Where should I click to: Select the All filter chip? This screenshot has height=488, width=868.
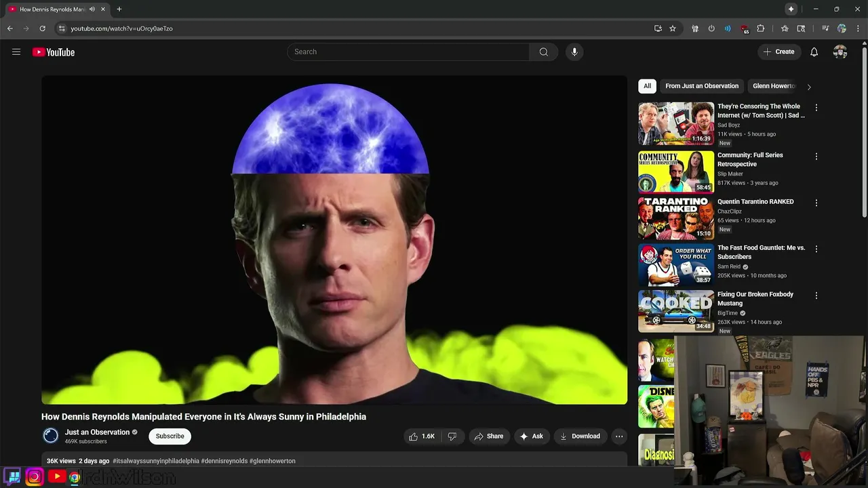point(647,86)
